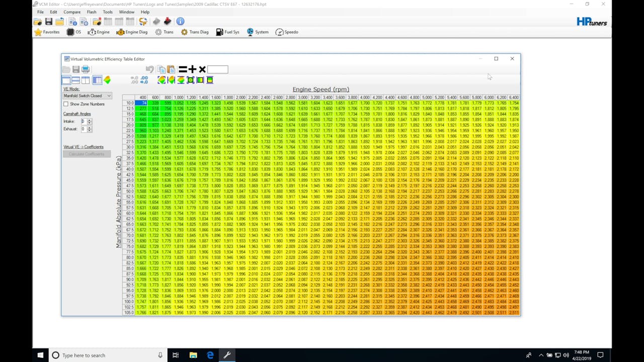Click the Paste clipboard icon in VVE editor

tap(171, 69)
